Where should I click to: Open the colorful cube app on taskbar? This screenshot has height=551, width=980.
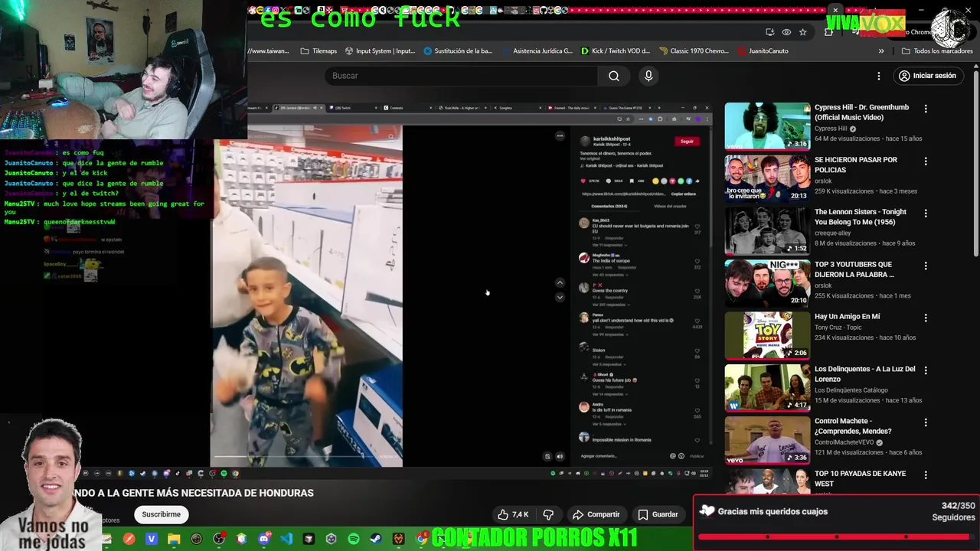(x=242, y=539)
